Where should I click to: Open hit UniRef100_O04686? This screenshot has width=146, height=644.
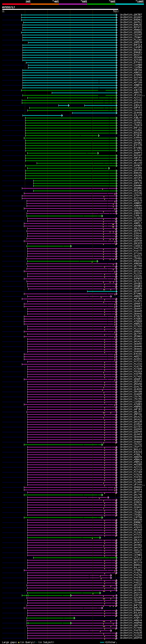pyautogui.click(x=131, y=352)
